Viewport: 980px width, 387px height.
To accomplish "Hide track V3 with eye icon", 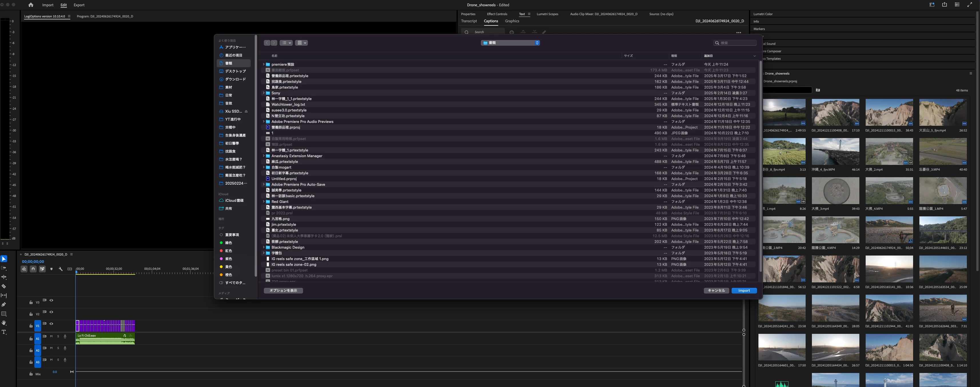I will [x=51, y=300].
